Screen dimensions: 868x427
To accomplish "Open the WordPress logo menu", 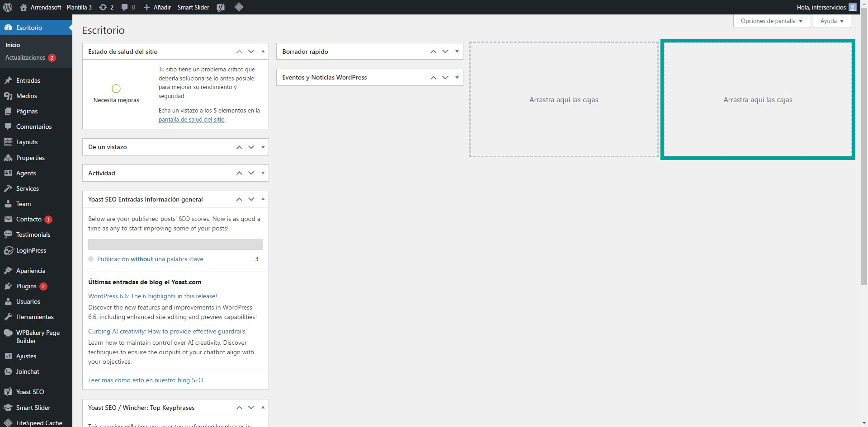I will point(8,7).
